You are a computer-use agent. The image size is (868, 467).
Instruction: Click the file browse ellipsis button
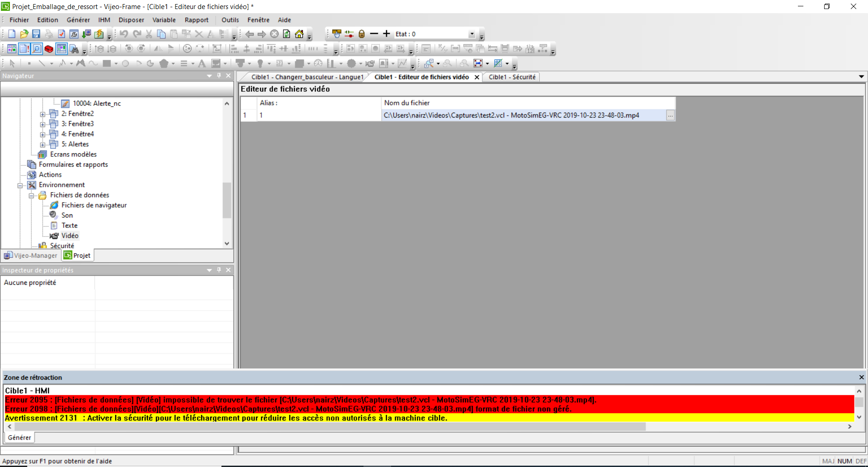(x=670, y=116)
